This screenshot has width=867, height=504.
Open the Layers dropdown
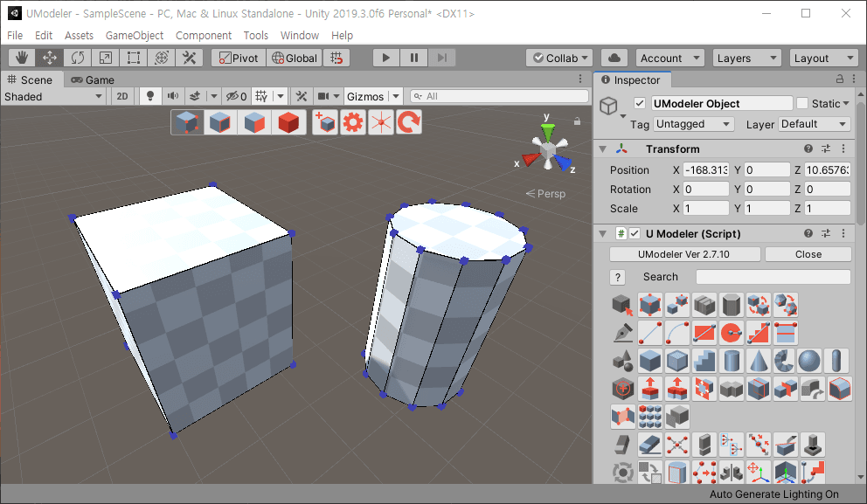746,58
